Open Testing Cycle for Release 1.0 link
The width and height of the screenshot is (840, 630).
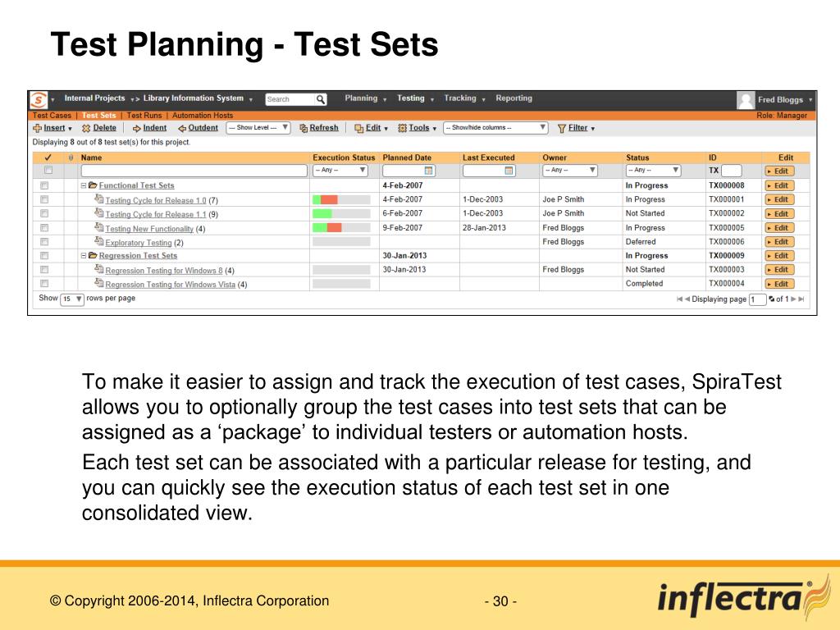[156, 200]
